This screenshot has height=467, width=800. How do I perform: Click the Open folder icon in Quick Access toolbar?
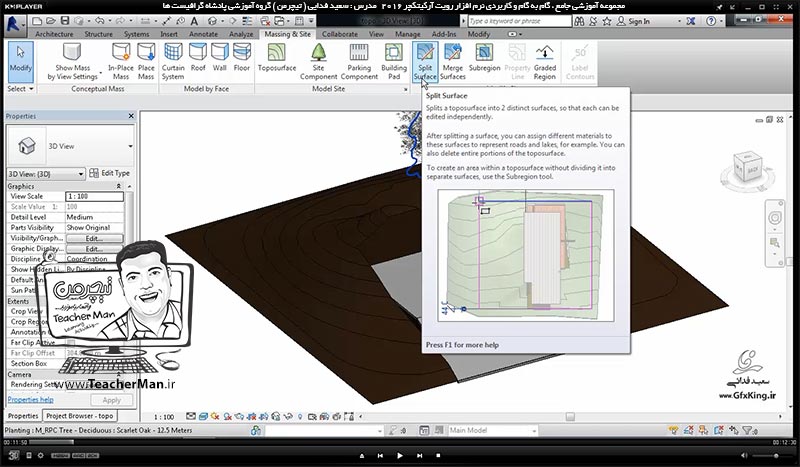click(51, 21)
